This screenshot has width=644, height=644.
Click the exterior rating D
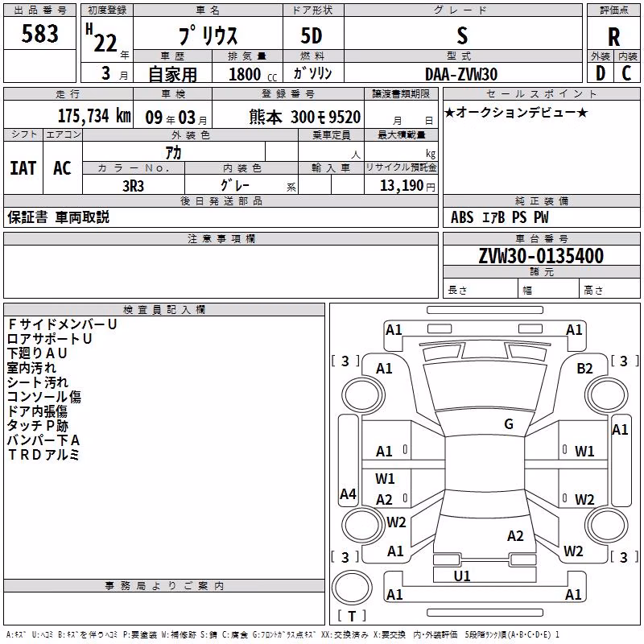601,73
